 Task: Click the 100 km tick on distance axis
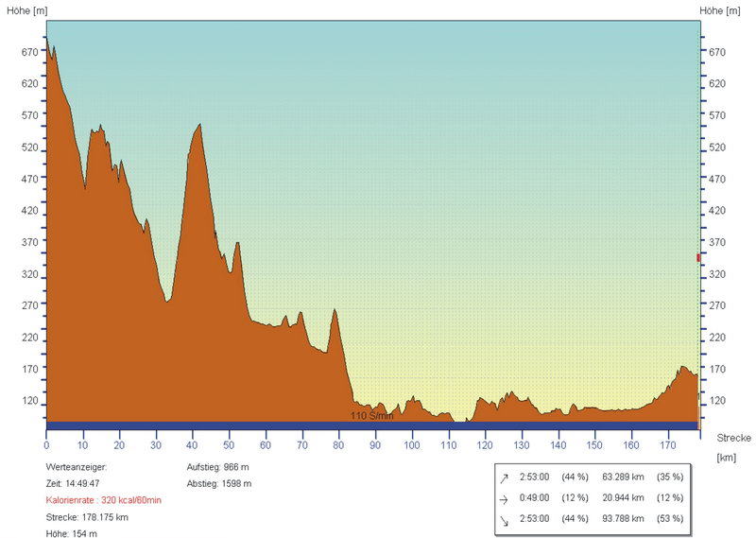pyautogui.click(x=412, y=444)
